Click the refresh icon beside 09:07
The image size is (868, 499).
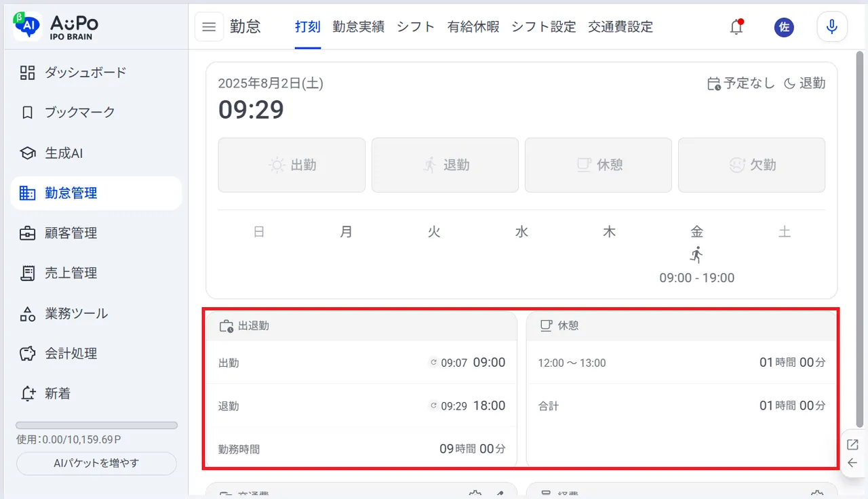point(433,363)
